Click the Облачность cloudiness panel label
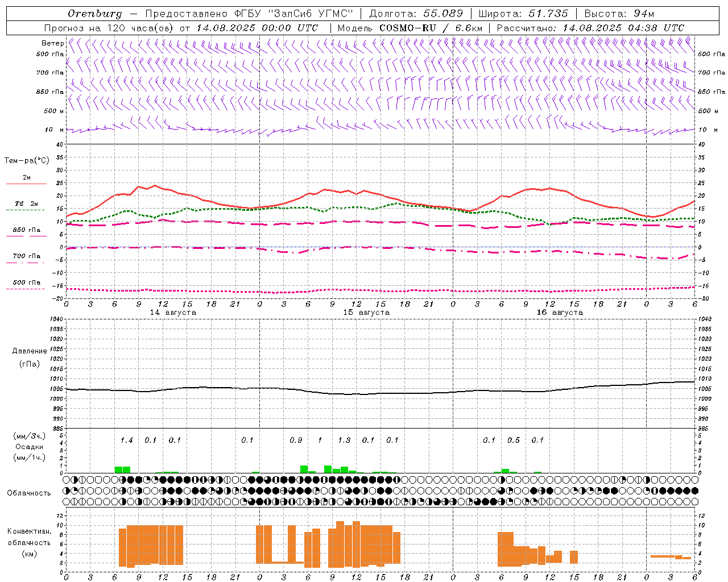This screenshot has width=728, height=582. click(29, 493)
